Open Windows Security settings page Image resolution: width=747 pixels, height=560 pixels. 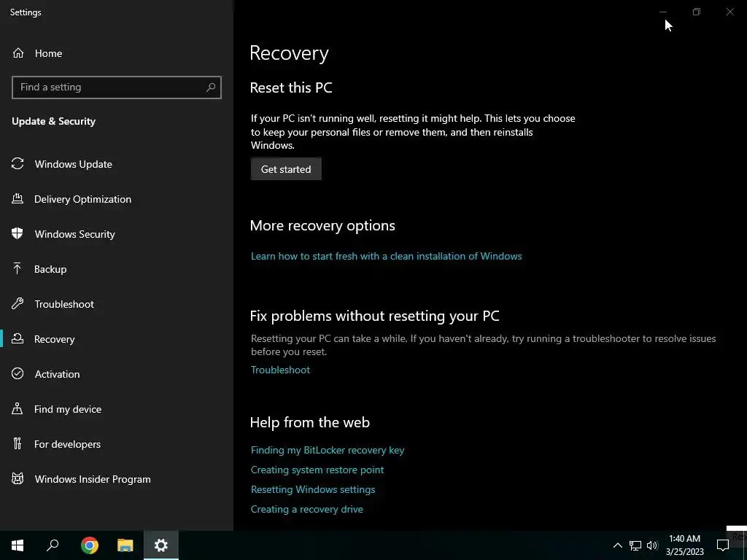(x=75, y=234)
